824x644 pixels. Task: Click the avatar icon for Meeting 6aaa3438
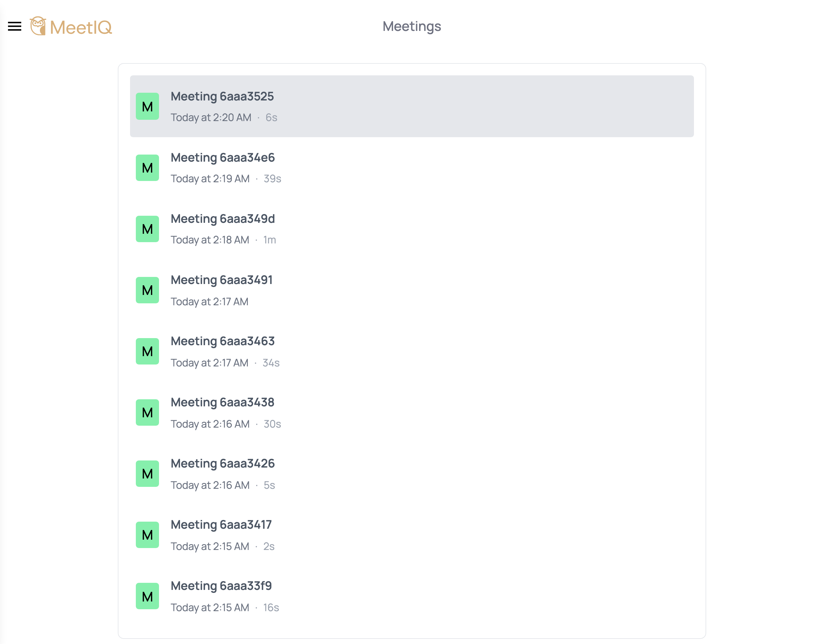[147, 412]
